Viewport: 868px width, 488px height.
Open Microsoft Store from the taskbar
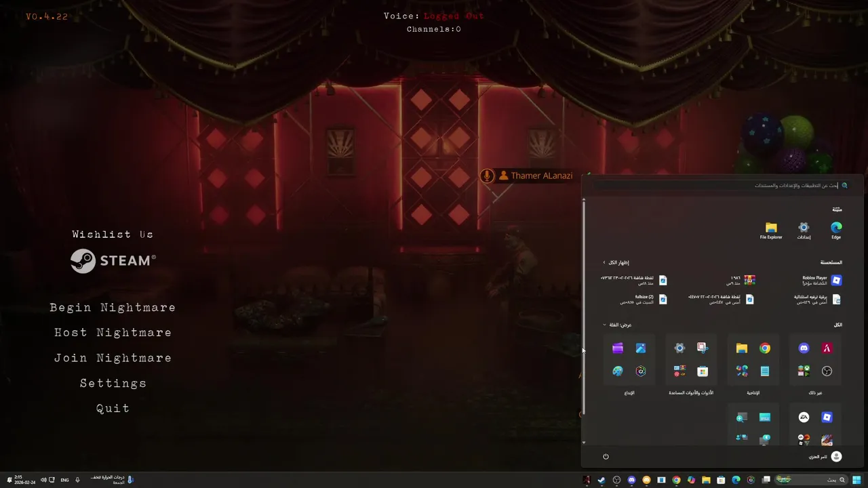(x=721, y=480)
